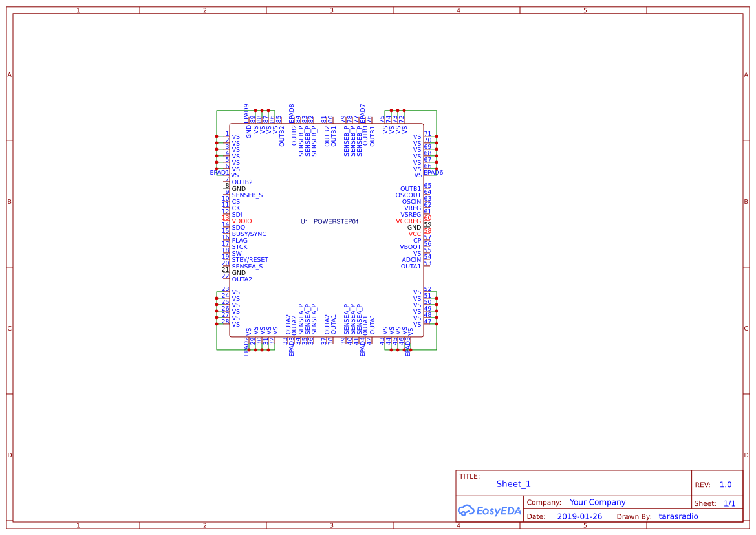Select the VDDIO pin label
This screenshot has width=756, height=535.
pos(242,221)
